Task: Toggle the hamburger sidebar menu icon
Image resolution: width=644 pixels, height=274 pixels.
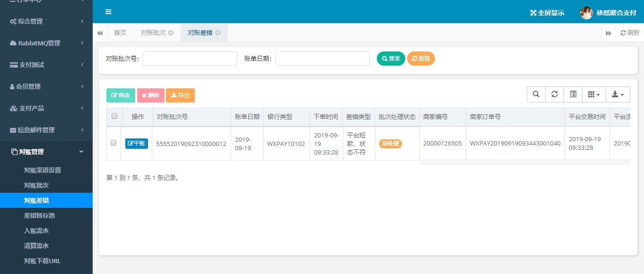Action: coord(108,12)
